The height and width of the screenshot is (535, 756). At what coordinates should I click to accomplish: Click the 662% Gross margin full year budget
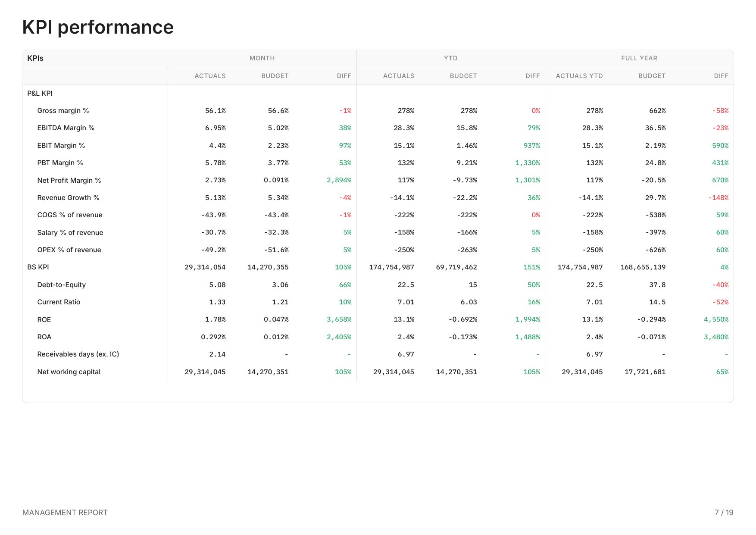(658, 111)
